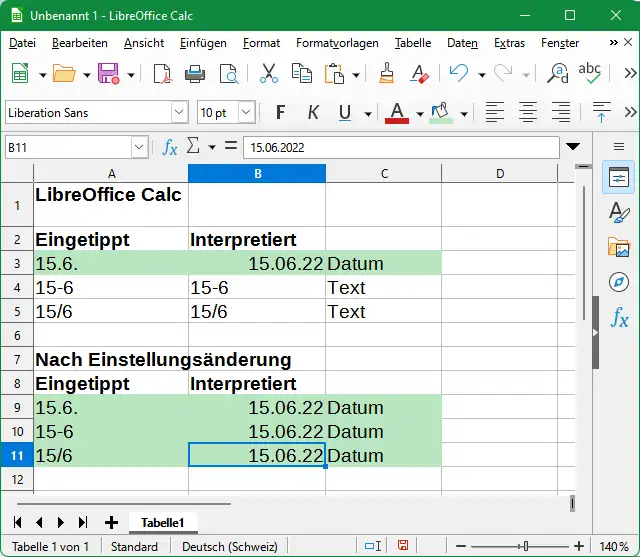This screenshot has width=640, height=557.
Task: Expand the font size dropdown
Action: [246, 112]
